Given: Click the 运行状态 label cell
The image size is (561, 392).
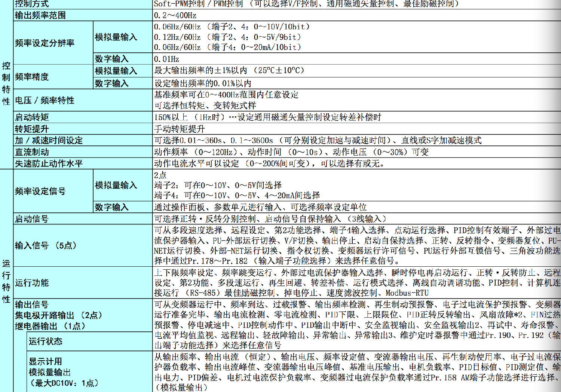Looking at the screenshot, I should click(x=89, y=341).
